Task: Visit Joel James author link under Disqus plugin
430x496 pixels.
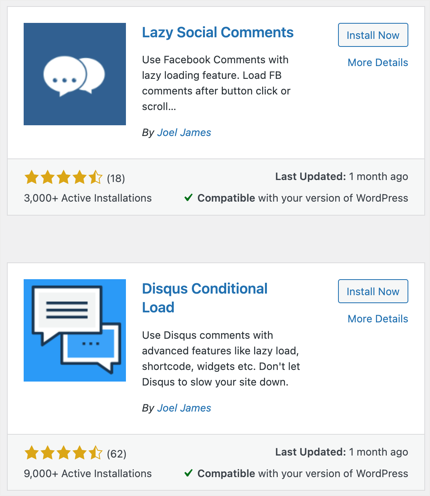Action: click(184, 408)
